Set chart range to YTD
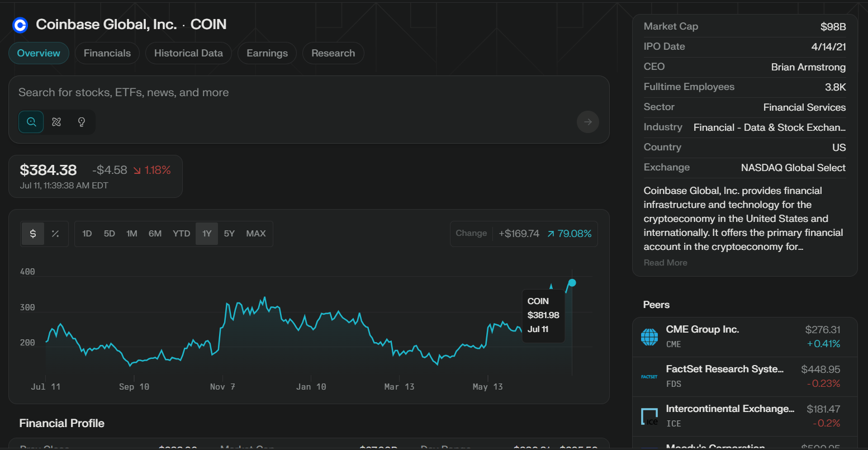Screen dimensions: 868x450 (x=182, y=234)
